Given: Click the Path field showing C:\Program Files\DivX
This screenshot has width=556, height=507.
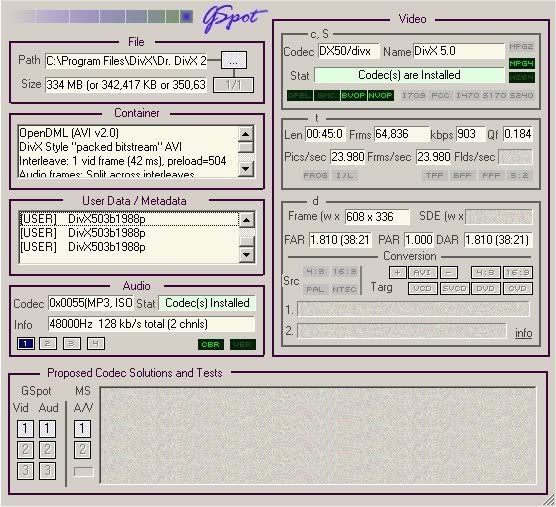Looking at the screenshot, I should (126, 61).
